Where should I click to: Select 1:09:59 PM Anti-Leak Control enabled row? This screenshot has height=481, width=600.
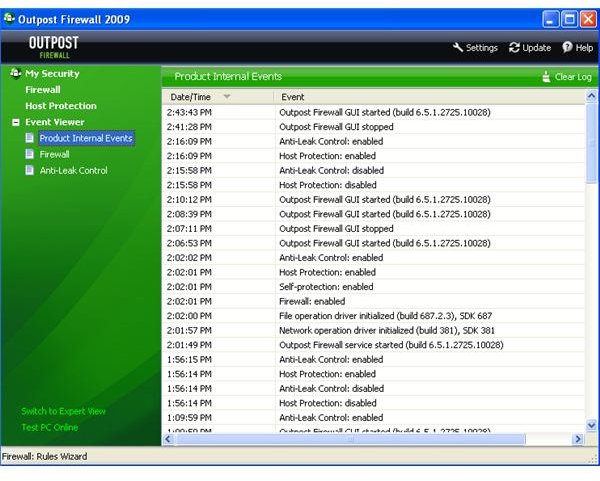click(373, 417)
